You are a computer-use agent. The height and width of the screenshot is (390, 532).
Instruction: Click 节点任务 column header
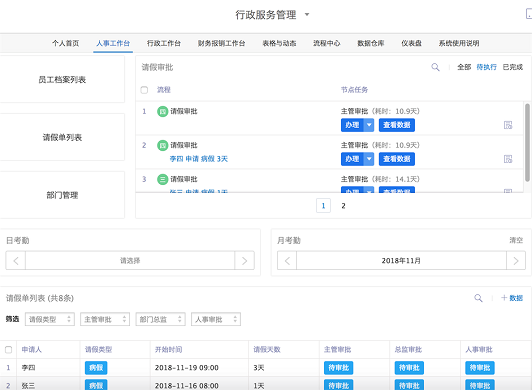tap(354, 90)
